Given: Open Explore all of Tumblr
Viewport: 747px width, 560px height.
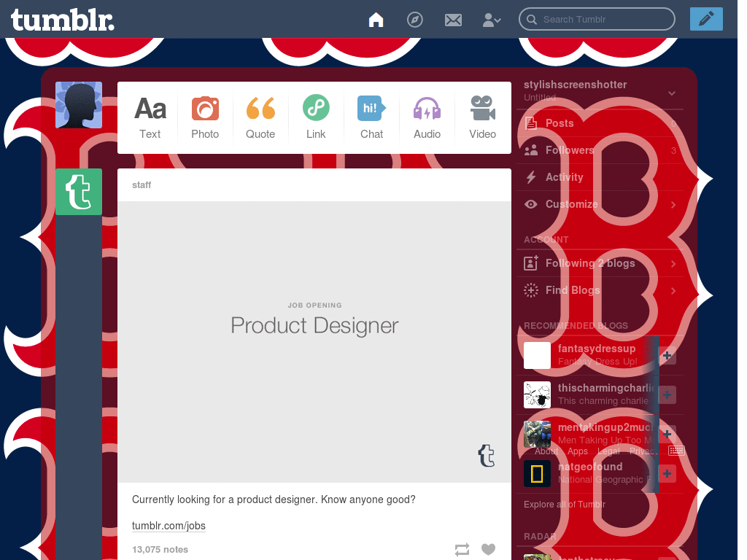Looking at the screenshot, I should pos(565,505).
